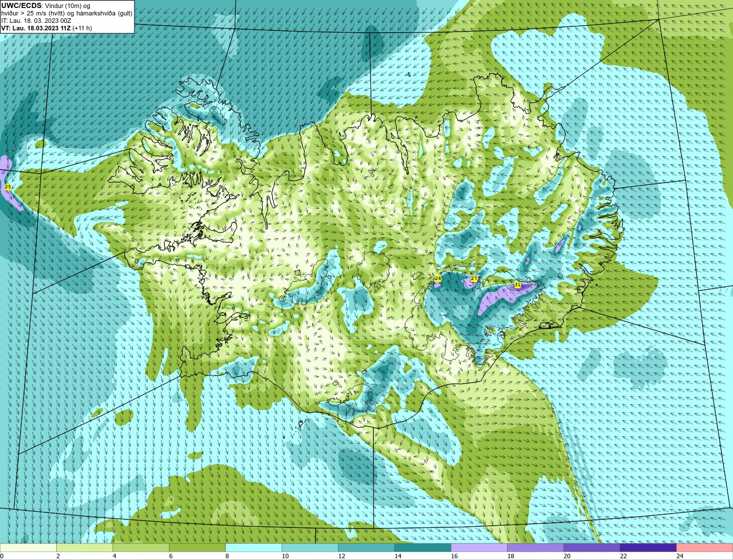Screen dimensions: 733x560
Task: Click the '2' scale label
Action: tap(58, 556)
